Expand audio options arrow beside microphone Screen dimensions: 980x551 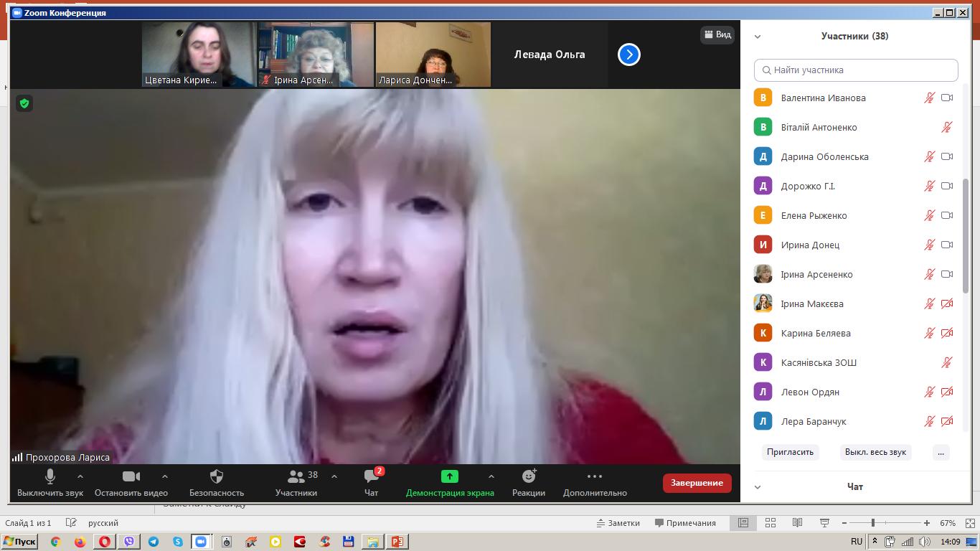coord(80,476)
